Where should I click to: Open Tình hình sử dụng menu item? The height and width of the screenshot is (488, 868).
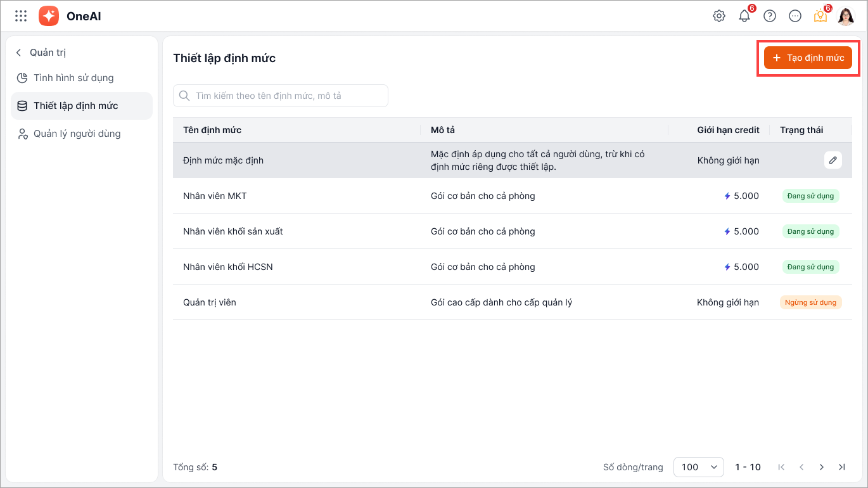[x=73, y=78]
